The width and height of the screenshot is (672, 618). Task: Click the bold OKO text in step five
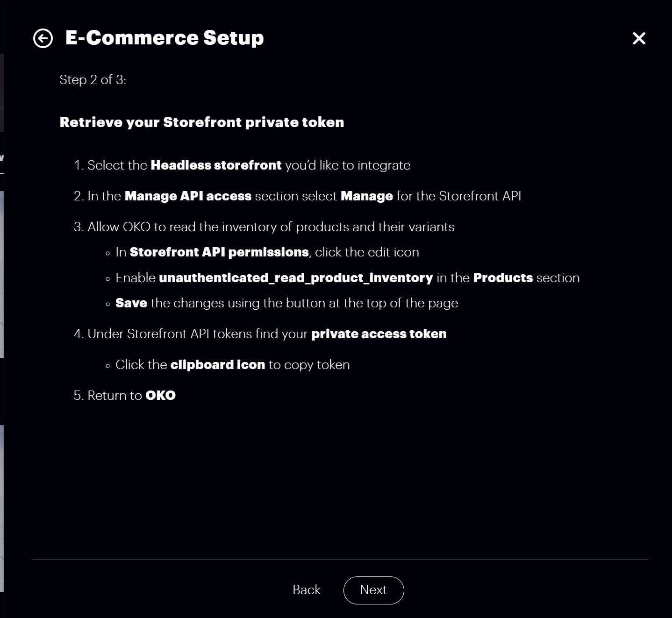coord(160,396)
